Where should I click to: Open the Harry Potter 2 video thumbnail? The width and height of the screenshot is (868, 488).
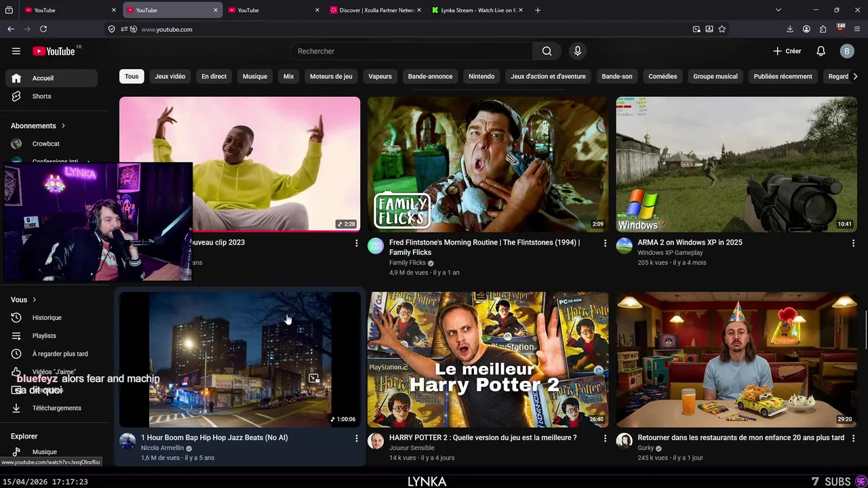coord(488,359)
